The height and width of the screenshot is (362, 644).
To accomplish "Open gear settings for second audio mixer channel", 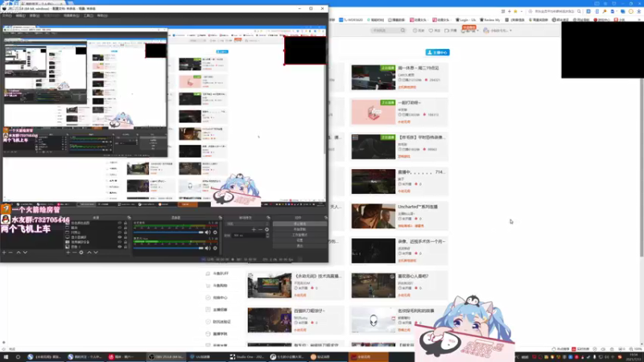I will [215, 248].
